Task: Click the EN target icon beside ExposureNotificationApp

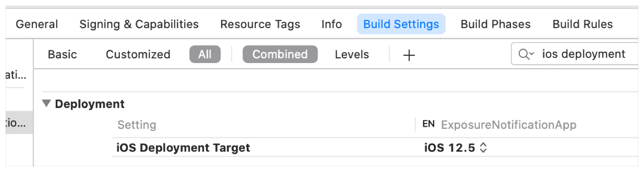Action: tap(428, 124)
